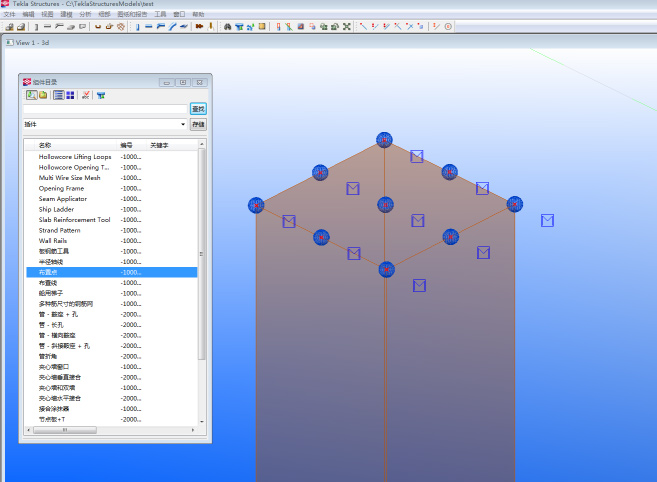The height and width of the screenshot is (482, 657).
Task: Sort list by 名称 column header
Action: pyautogui.click(x=45, y=145)
